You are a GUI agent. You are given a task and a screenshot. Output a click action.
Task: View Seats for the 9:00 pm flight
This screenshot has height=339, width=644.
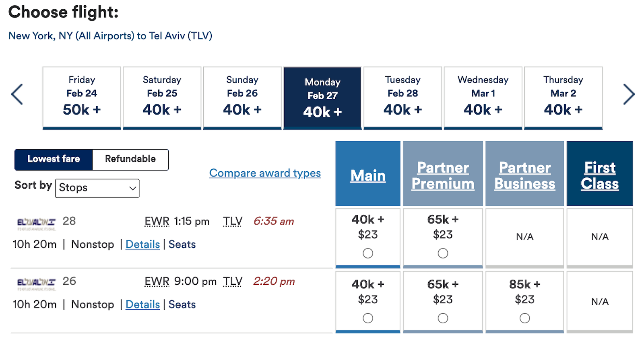(182, 304)
